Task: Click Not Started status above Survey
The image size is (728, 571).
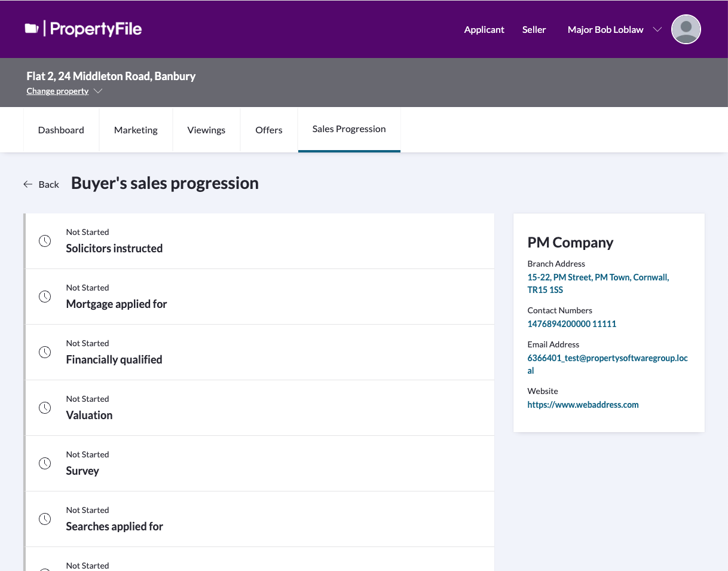Action: pyautogui.click(x=87, y=454)
